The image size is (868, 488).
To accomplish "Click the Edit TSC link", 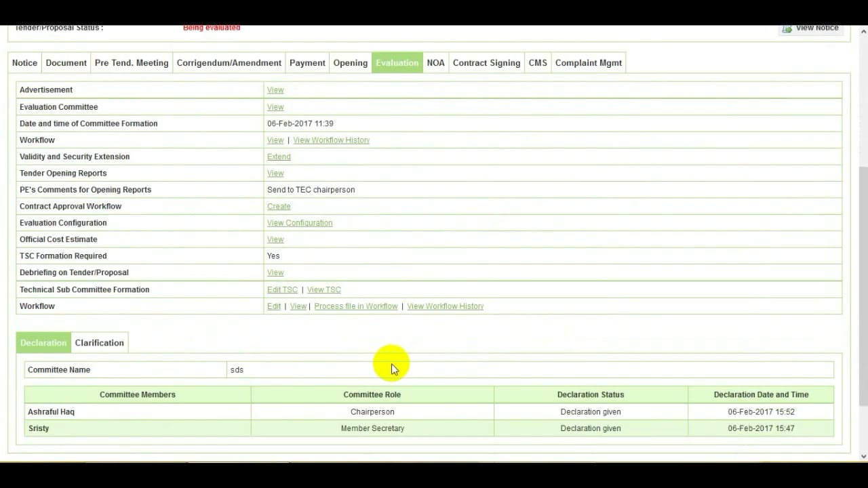I will tap(282, 289).
